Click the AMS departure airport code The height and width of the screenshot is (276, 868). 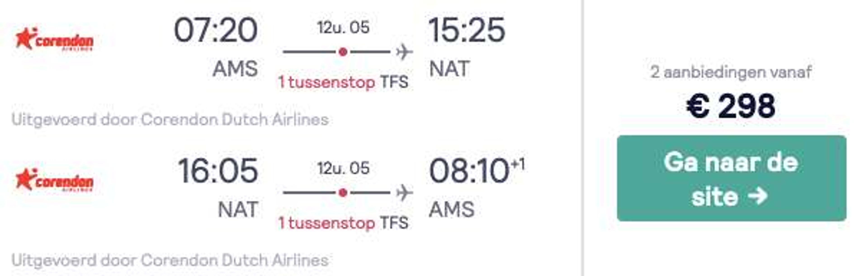click(235, 69)
